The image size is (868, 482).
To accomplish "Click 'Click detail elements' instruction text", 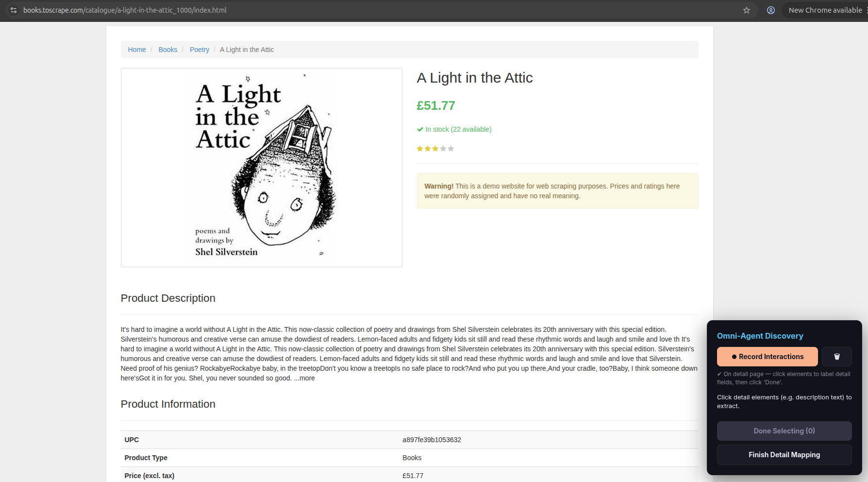I will point(785,401).
